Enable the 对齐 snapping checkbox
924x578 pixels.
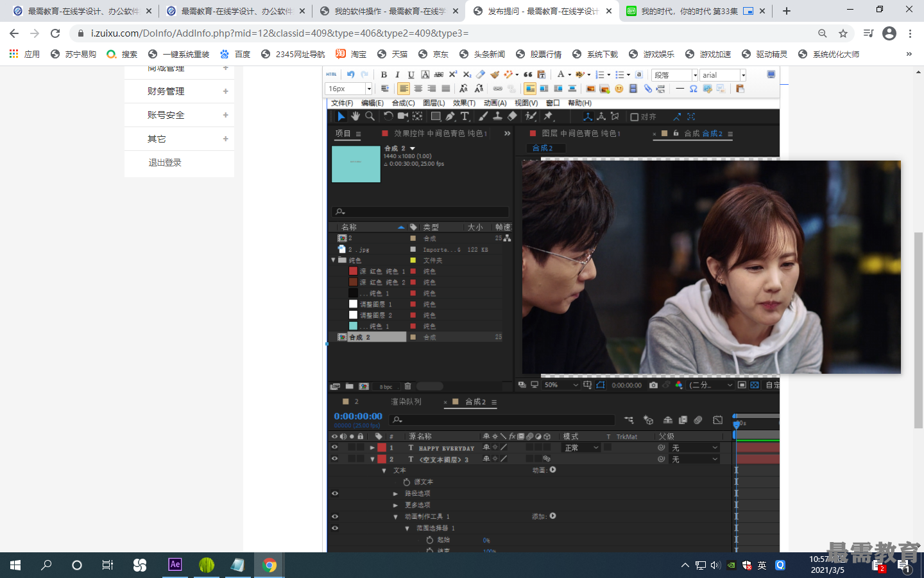[634, 117]
